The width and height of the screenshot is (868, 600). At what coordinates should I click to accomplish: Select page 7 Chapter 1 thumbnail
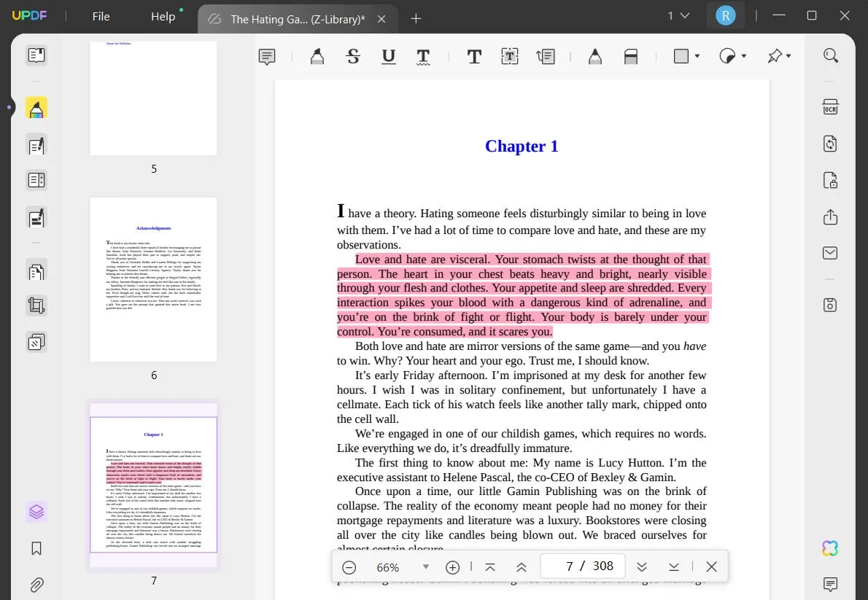tap(153, 485)
